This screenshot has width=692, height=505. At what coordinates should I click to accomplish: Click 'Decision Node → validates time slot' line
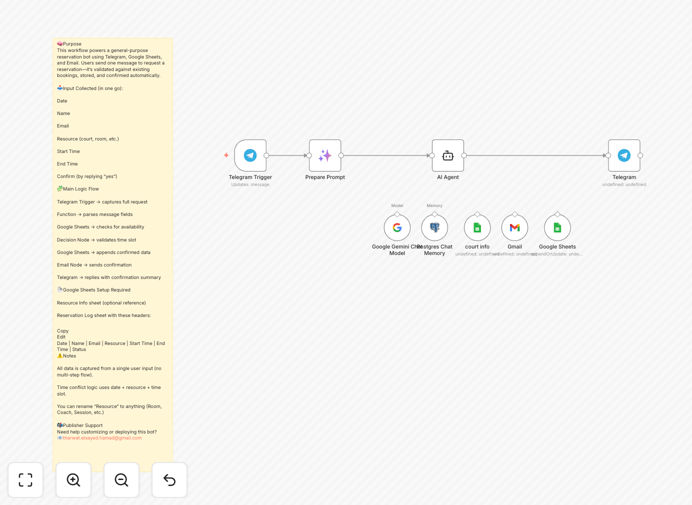click(x=97, y=240)
